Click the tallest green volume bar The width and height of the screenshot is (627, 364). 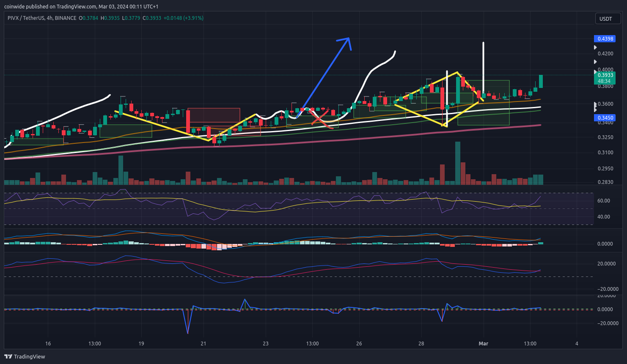(x=457, y=163)
